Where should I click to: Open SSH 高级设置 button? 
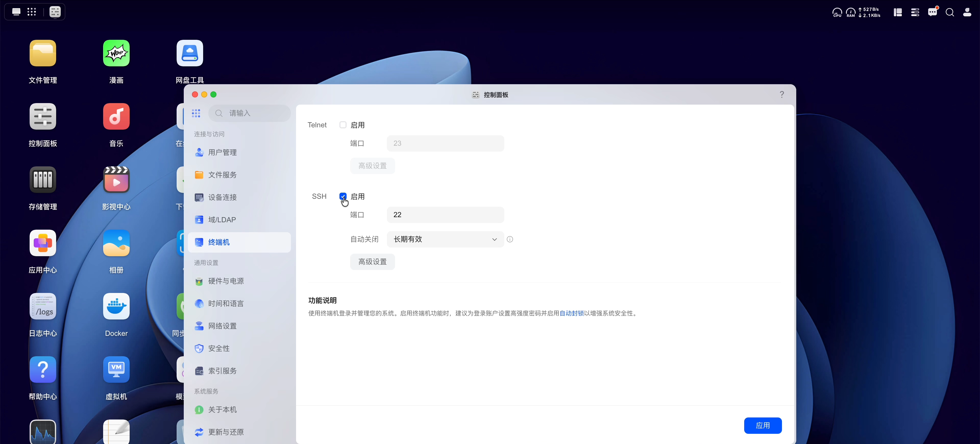coord(372,262)
